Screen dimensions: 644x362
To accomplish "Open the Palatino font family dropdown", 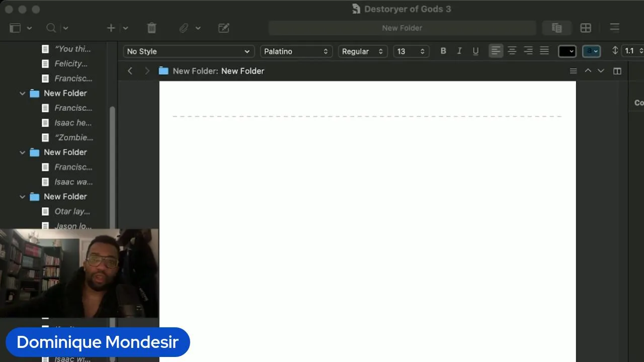I will [296, 51].
